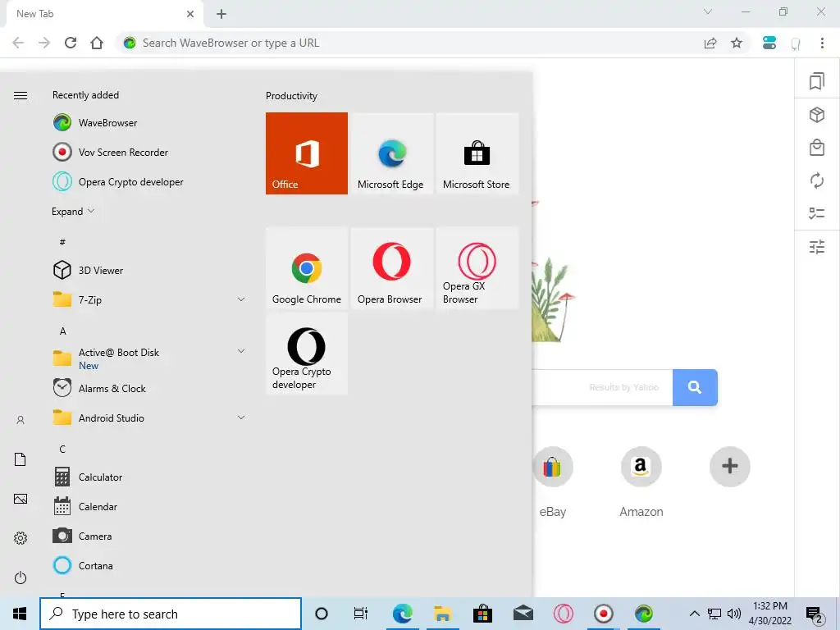
Task: Launch Vov Screen Recorder from Start list
Action: click(x=148, y=152)
